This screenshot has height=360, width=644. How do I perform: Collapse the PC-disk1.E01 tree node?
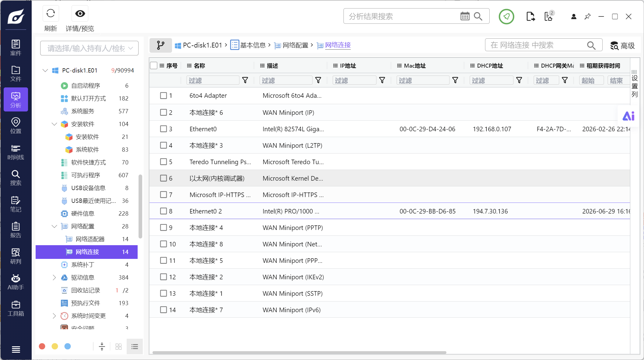[45, 70]
